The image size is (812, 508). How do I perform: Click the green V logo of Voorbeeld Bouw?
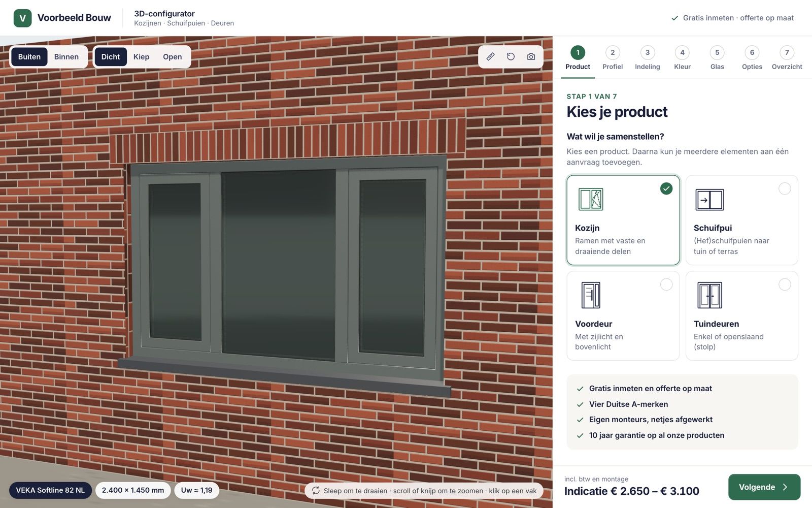22,18
